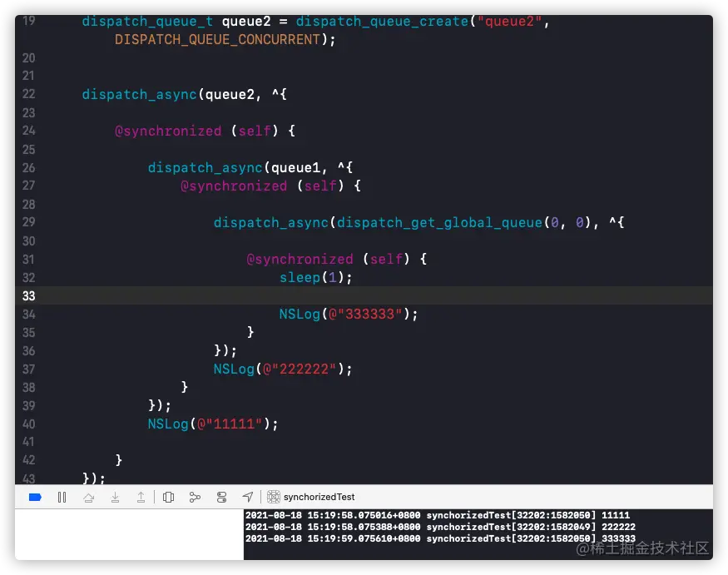Click @synchronized on line 27
Image resolution: width=728 pixels, height=575 pixels.
234,186
